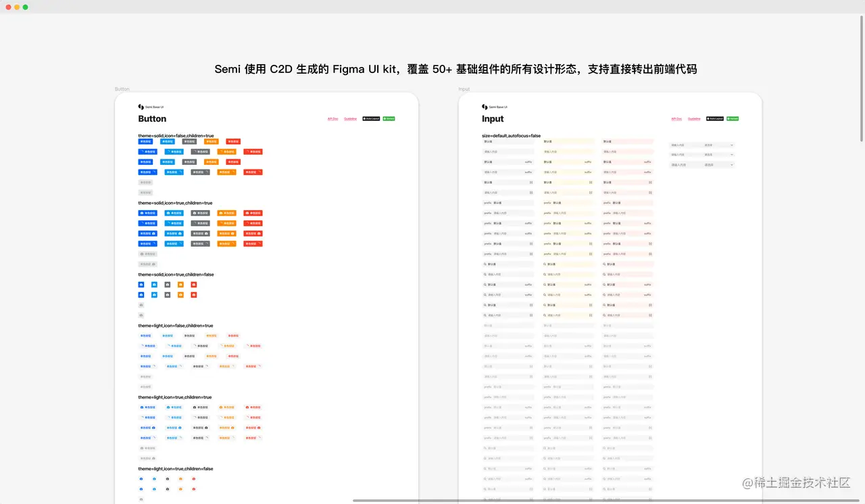The image size is (865, 504).
Task: Select heading 'theme=light,icon=true,children=true'
Action: tap(175, 397)
